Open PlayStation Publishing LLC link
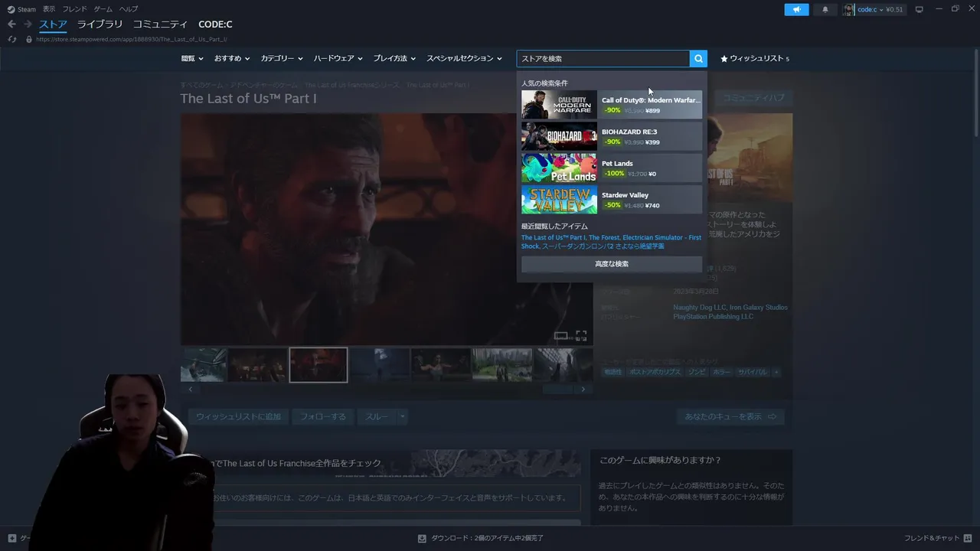The width and height of the screenshot is (980, 551). click(714, 316)
